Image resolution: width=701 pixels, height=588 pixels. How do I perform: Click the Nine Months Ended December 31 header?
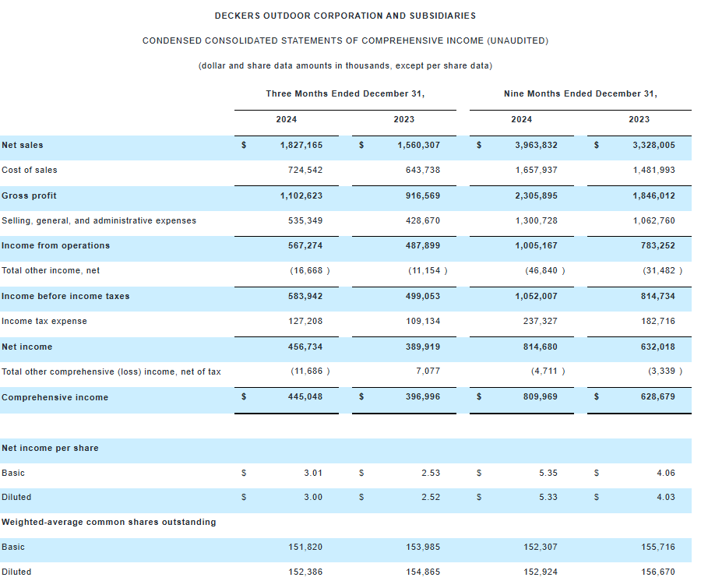click(x=580, y=93)
